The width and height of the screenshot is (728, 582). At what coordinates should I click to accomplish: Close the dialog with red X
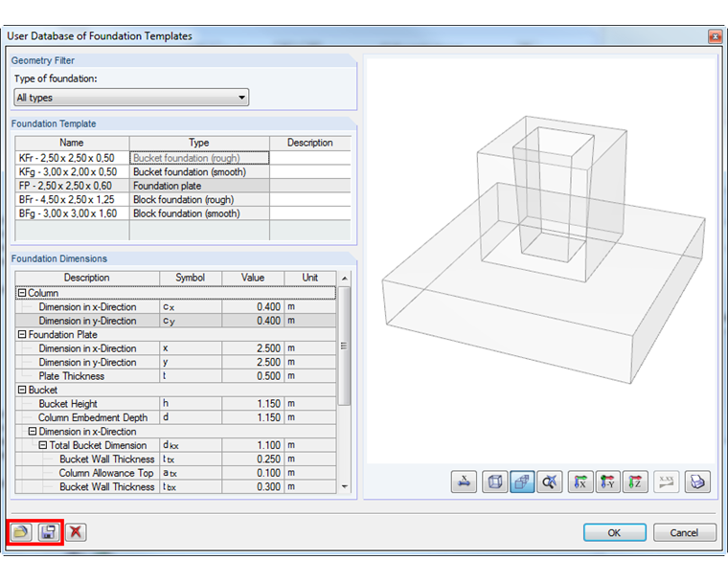(715, 36)
